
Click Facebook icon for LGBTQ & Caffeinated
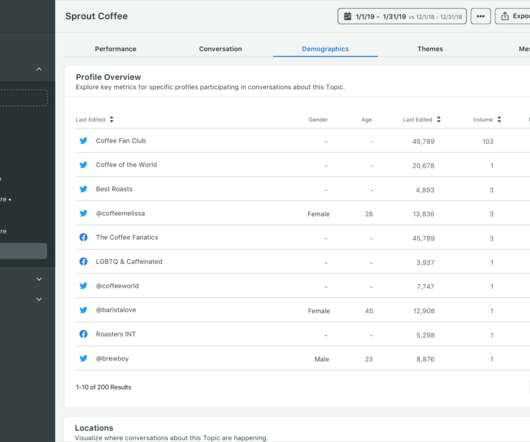coord(83,262)
